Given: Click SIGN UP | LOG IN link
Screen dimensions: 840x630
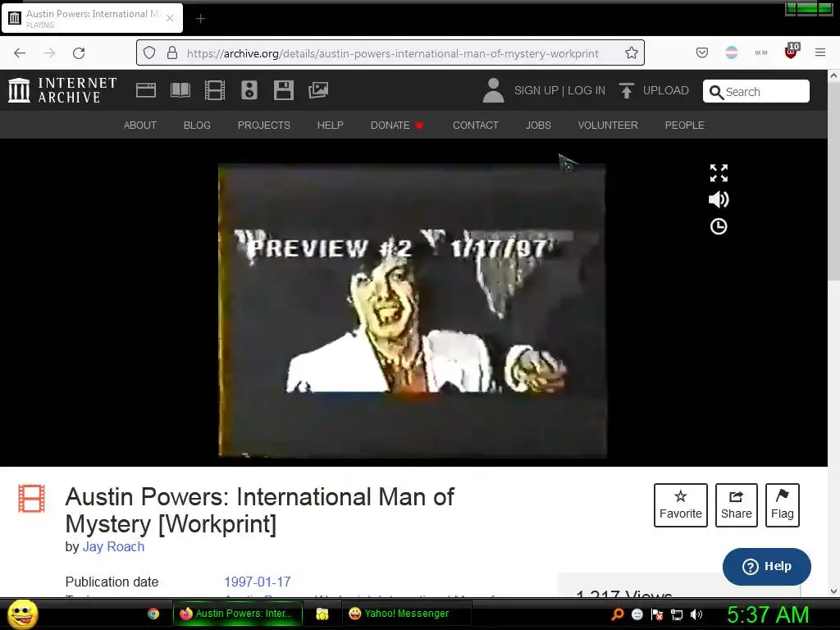Looking at the screenshot, I should tap(559, 90).
